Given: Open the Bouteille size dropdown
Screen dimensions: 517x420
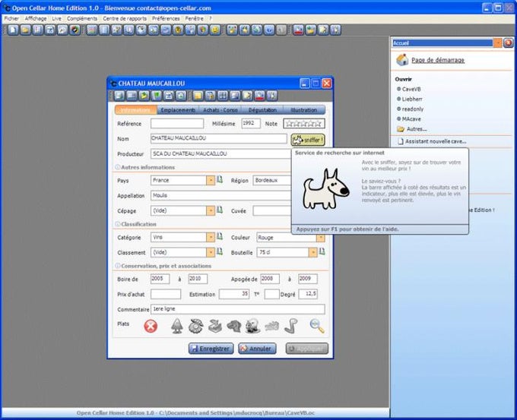Looking at the screenshot, I should [312, 253].
